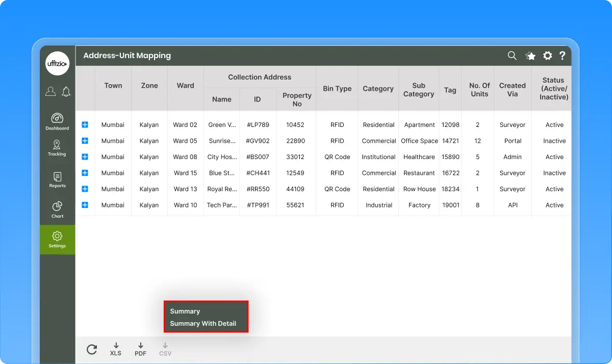Expand the Ward 02 row
Image resolution: width=612 pixels, height=364 pixels.
(85, 125)
